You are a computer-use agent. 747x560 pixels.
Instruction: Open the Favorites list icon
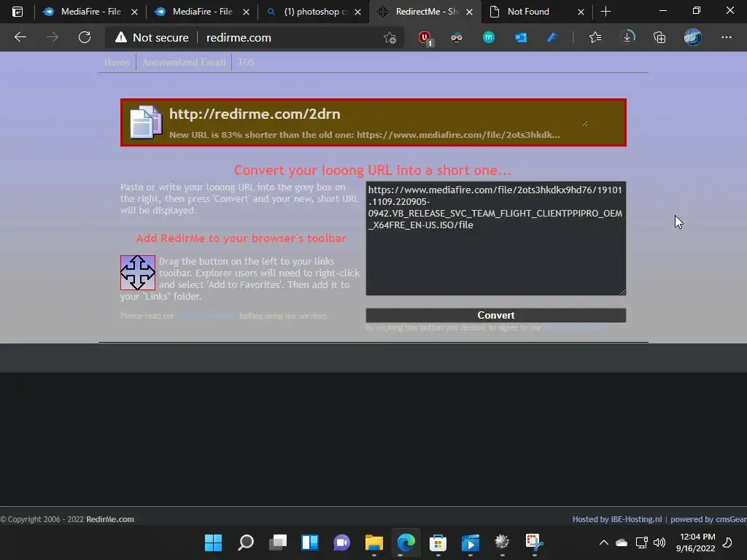point(595,38)
